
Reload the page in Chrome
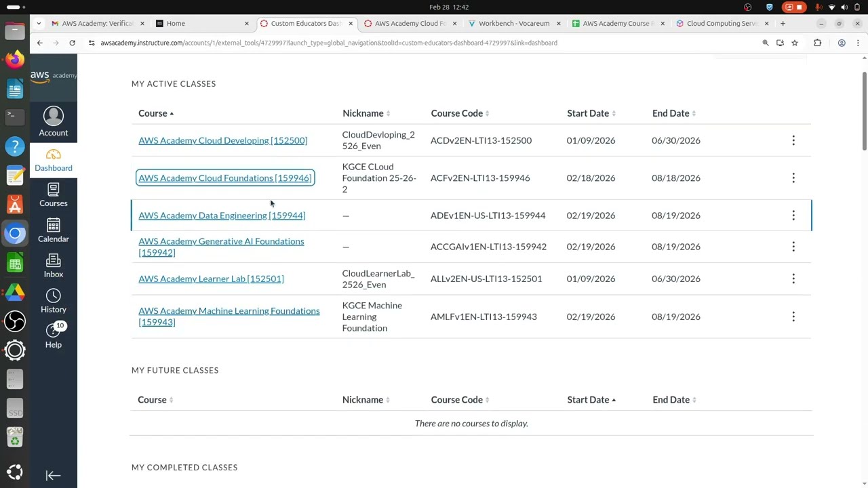[x=72, y=43]
